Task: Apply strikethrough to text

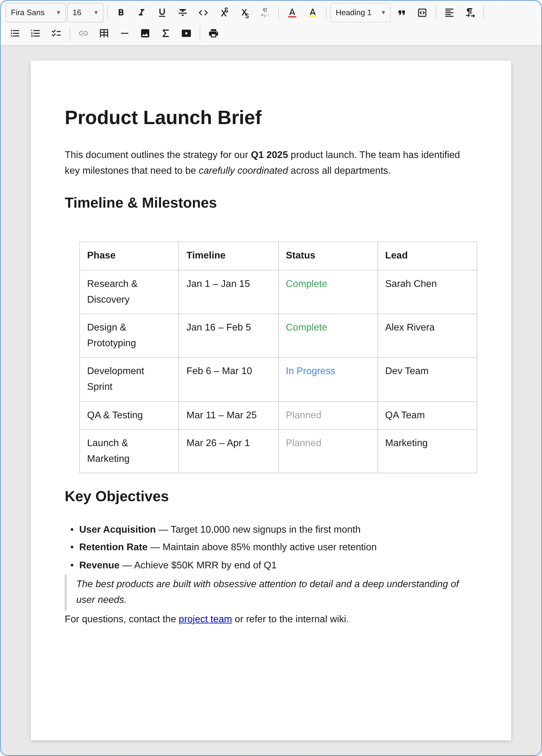Action: tap(183, 13)
